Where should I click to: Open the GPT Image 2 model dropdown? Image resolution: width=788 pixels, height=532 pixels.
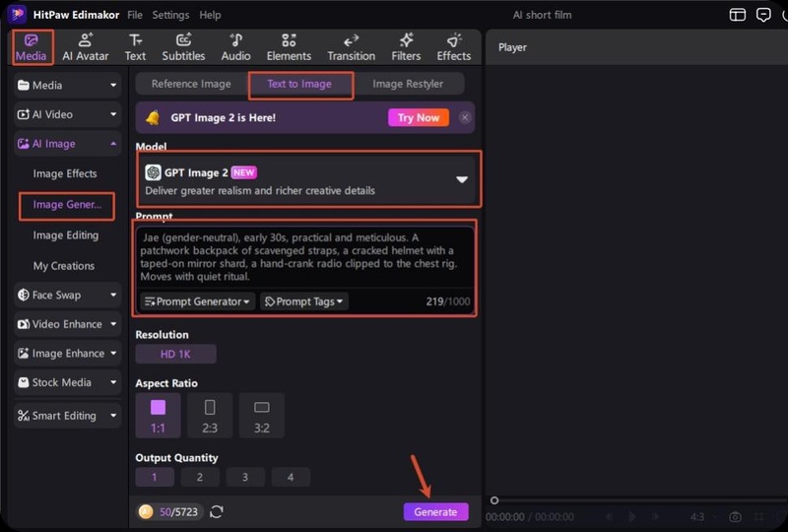[x=306, y=180]
